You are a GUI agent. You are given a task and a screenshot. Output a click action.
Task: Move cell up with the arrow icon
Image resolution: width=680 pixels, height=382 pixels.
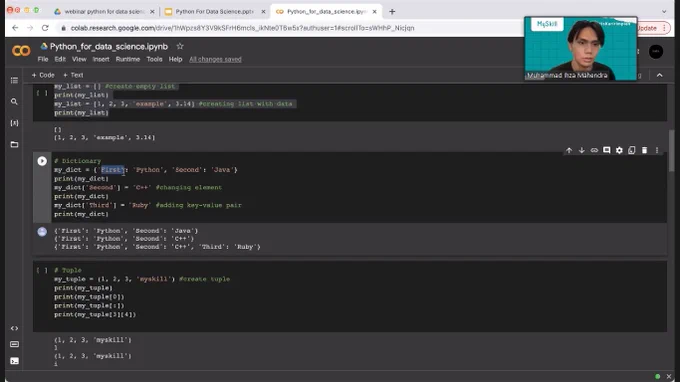pos(569,150)
